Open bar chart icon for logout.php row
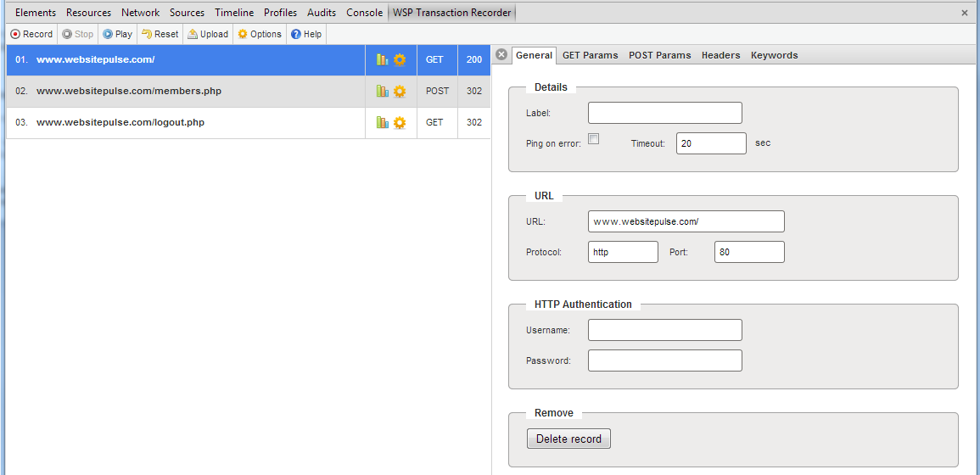This screenshot has height=475, width=980. [383, 122]
